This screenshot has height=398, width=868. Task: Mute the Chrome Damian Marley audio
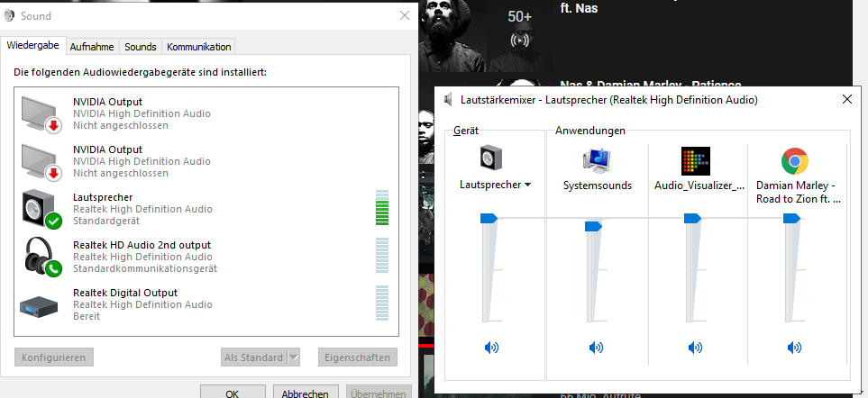[x=794, y=348]
